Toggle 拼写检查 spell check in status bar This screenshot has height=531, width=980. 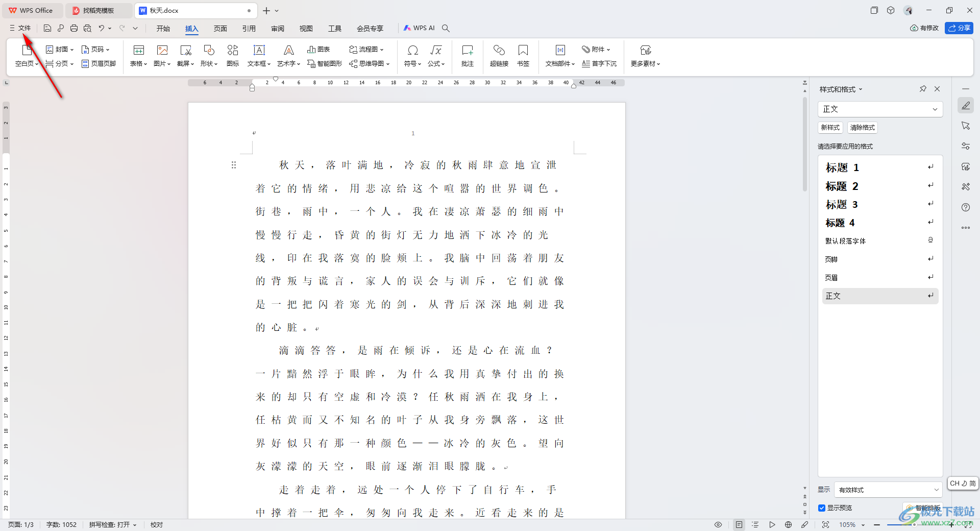[x=112, y=525]
